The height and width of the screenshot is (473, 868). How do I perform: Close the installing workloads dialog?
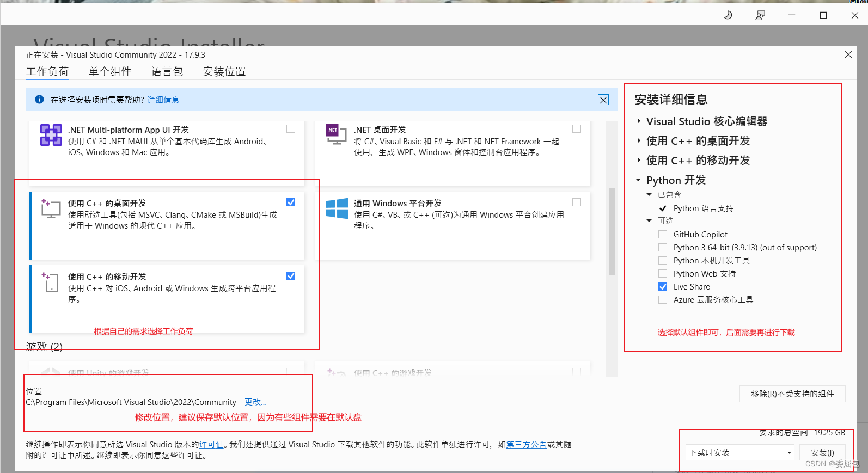pos(848,54)
